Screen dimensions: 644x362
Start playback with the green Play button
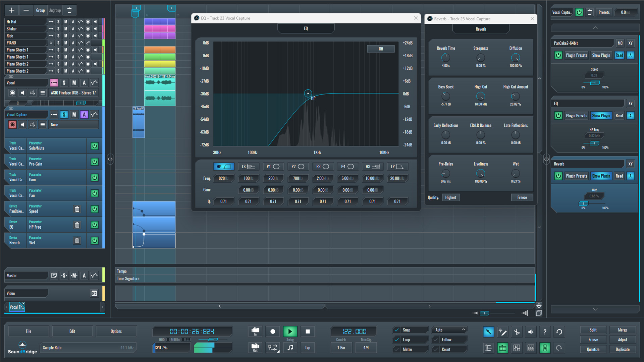(290, 331)
